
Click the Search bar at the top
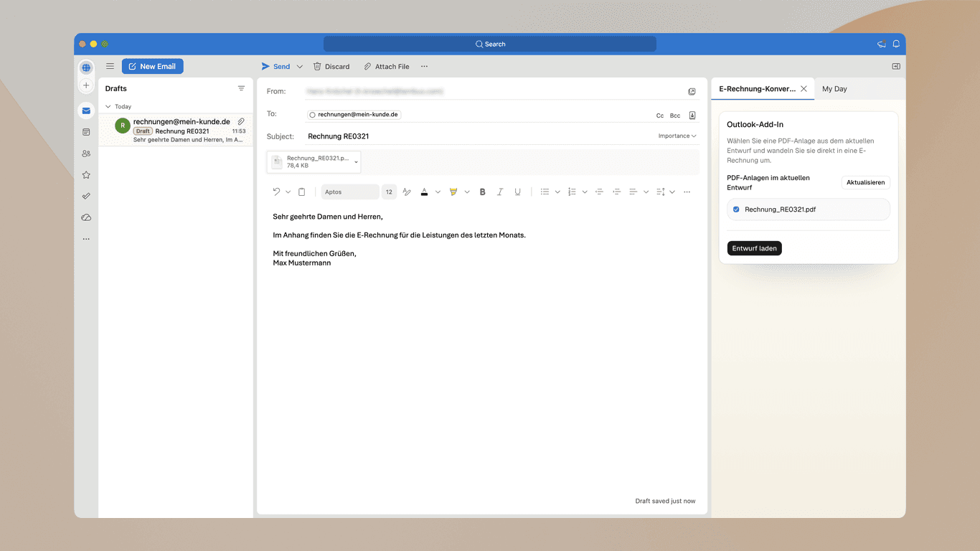coord(490,44)
